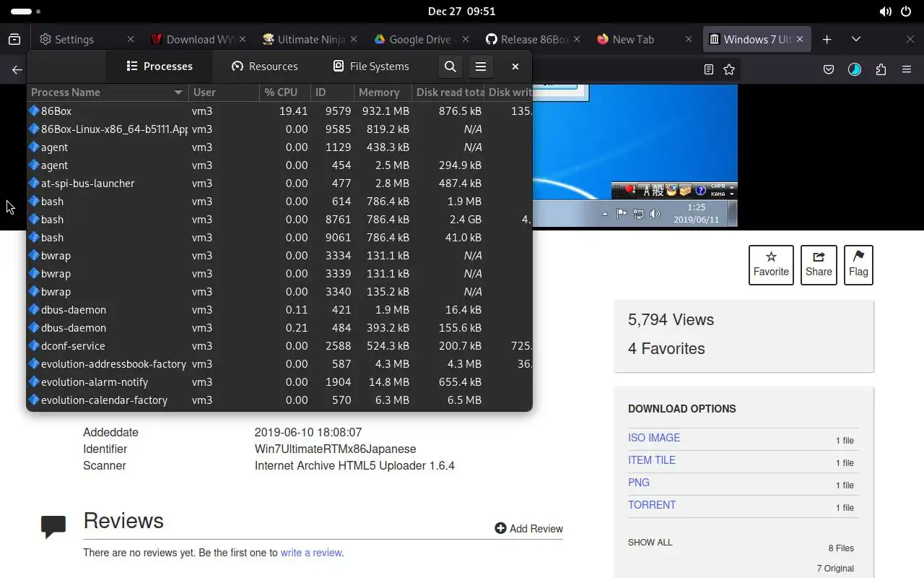Viewport: 924px width, 578px height.
Task: Open the PNG download option
Action: coord(639,483)
